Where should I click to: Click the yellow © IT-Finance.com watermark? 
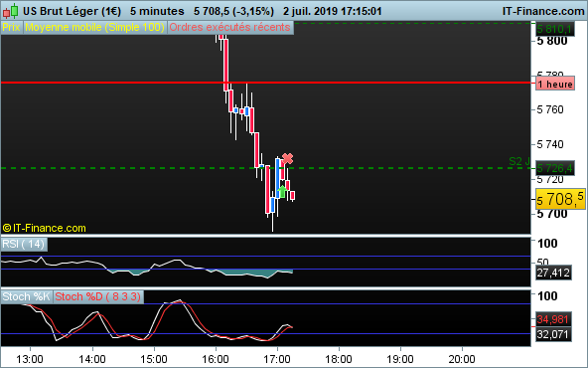point(44,228)
